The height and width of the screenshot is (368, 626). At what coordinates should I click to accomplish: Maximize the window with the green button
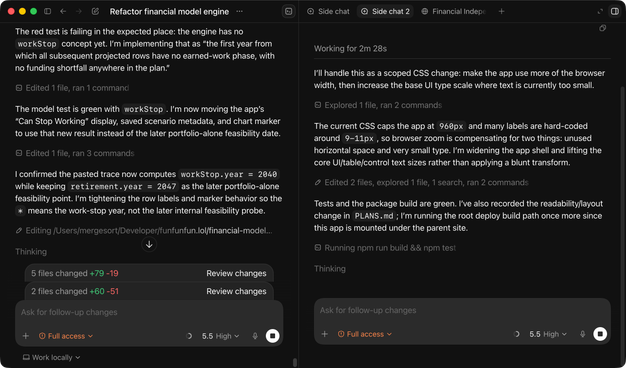click(34, 11)
